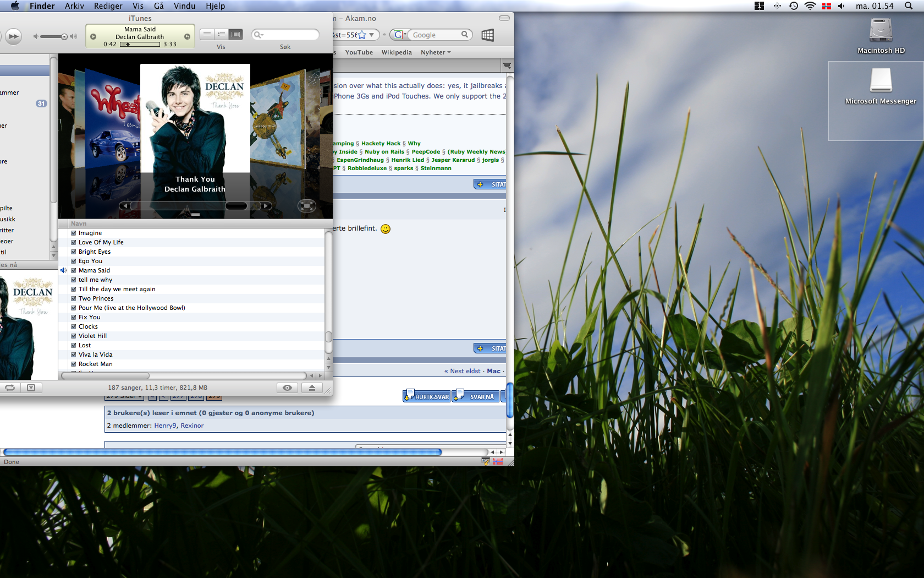Uncheck the Two Princes checkbox

74,298
